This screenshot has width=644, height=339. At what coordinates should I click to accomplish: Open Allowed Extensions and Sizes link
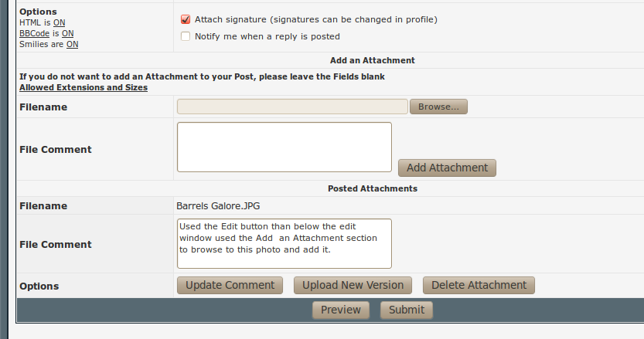83,87
